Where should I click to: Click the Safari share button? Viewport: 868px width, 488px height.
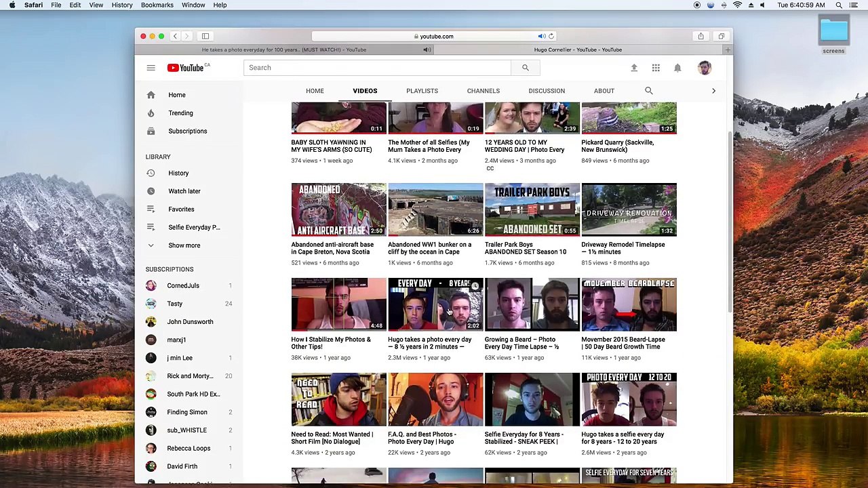click(701, 36)
